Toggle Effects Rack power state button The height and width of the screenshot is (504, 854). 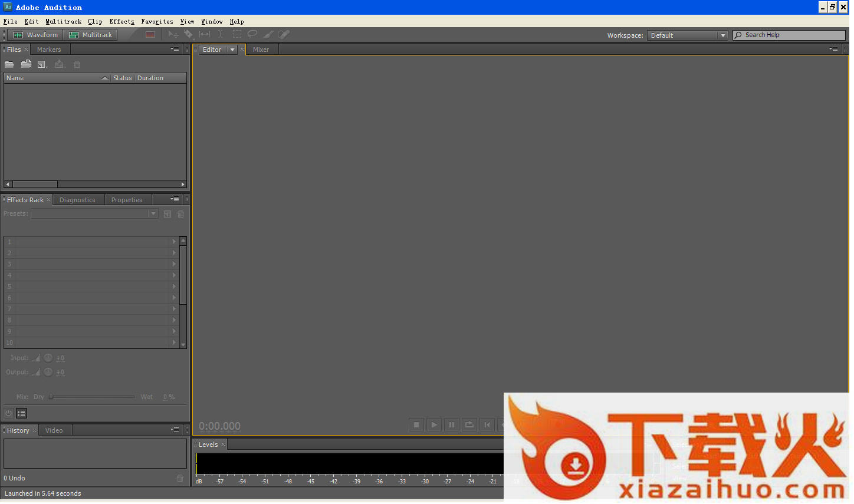coord(9,413)
